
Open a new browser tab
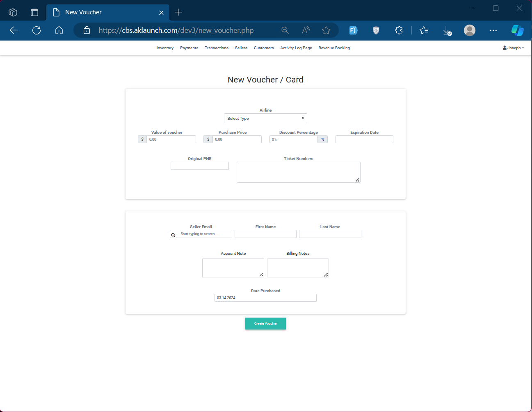pyautogui.click(x=178, y=12)
